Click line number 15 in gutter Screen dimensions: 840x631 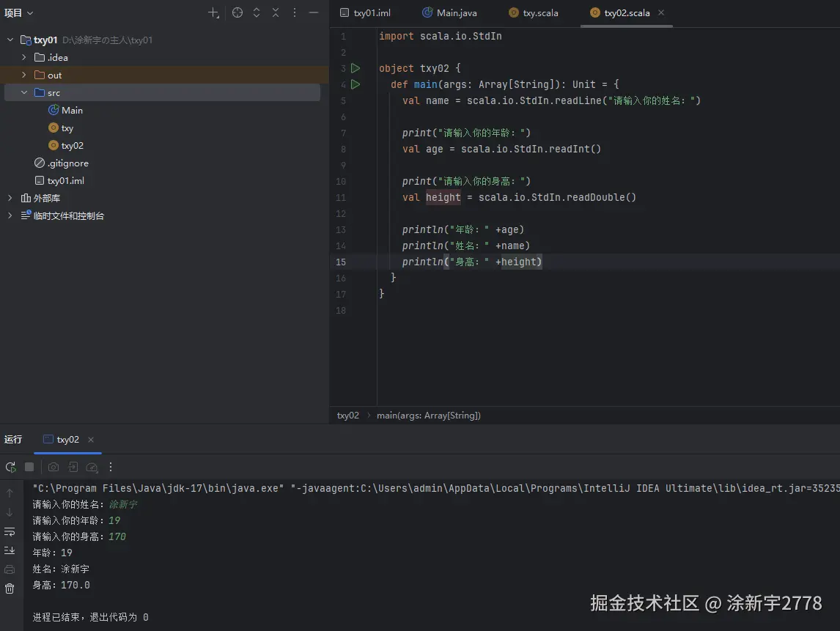coord(341,262)
